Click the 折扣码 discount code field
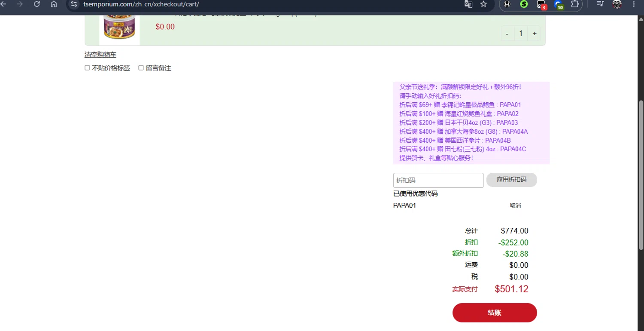The image size is (644, 331). coord(438,180)
